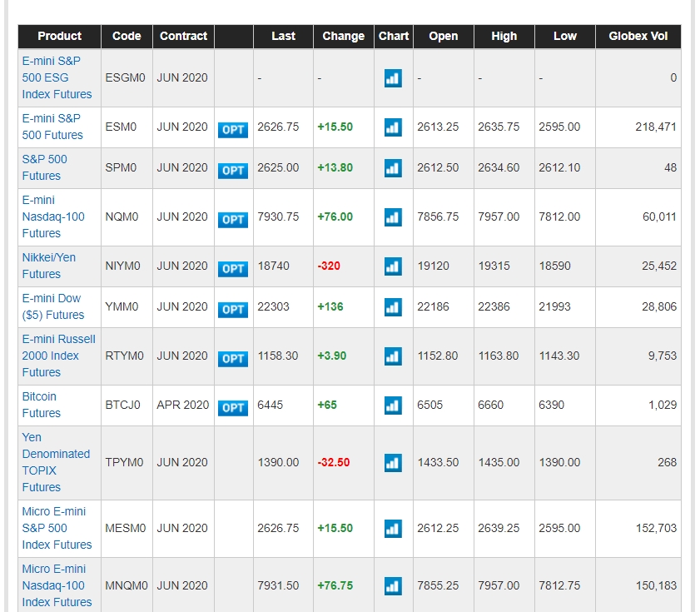The height and width of the screenshot is (612, 700).
Task: Select the +136 change value
Action: (330, 306)
